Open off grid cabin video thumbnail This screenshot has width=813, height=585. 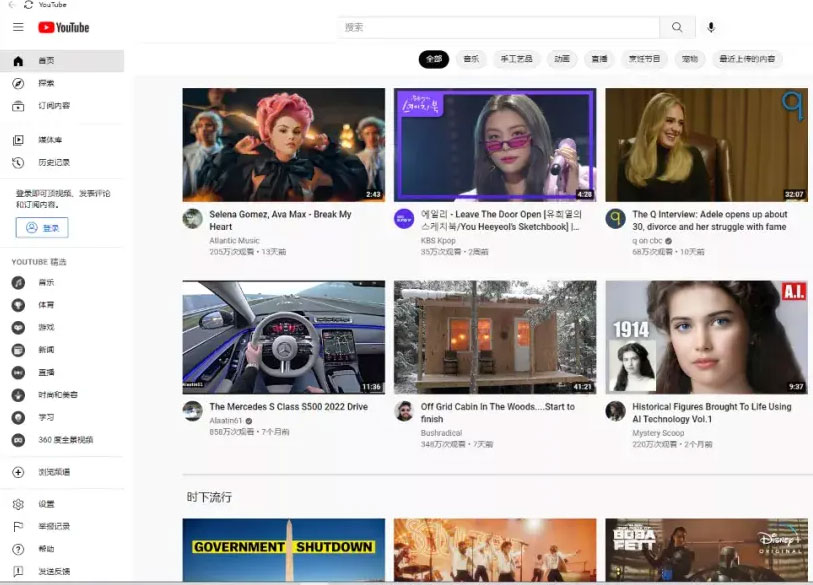495,337
